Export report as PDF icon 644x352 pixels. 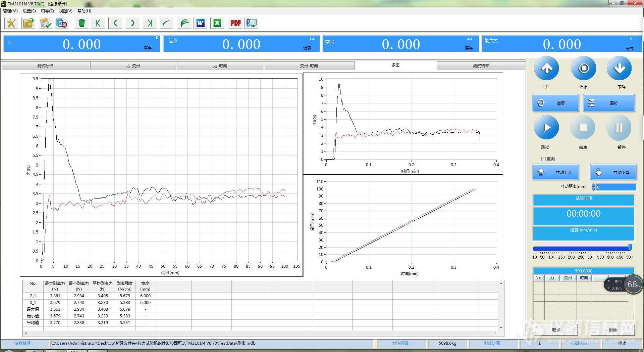point(235,23)
